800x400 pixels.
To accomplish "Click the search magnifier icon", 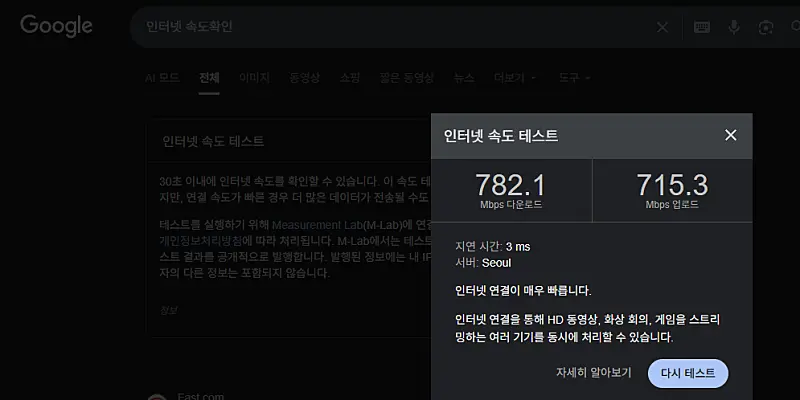I will click(794, 27).
